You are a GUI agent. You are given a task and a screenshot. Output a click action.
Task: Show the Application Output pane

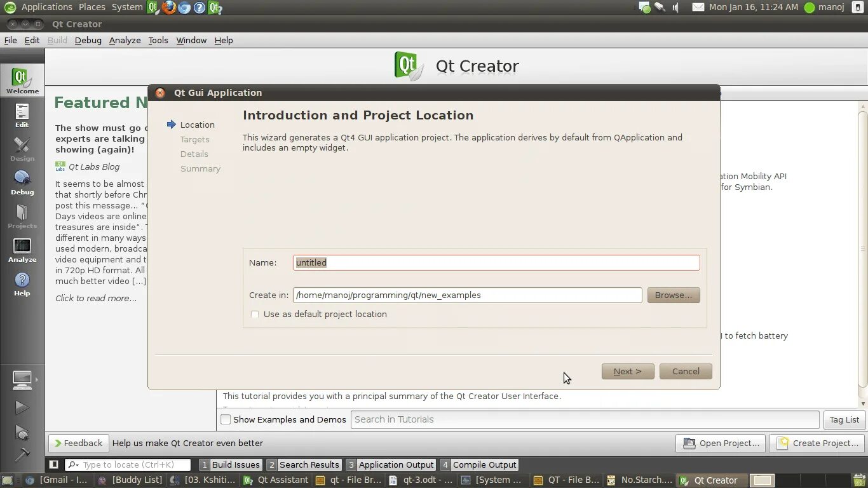tap(390, 464)
